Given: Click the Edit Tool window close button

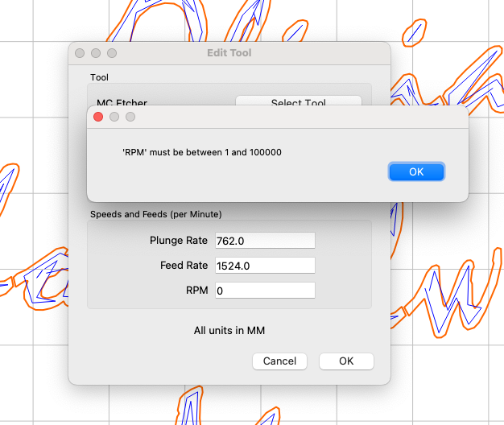Looking at the screenshot, I should coord(80,53).
